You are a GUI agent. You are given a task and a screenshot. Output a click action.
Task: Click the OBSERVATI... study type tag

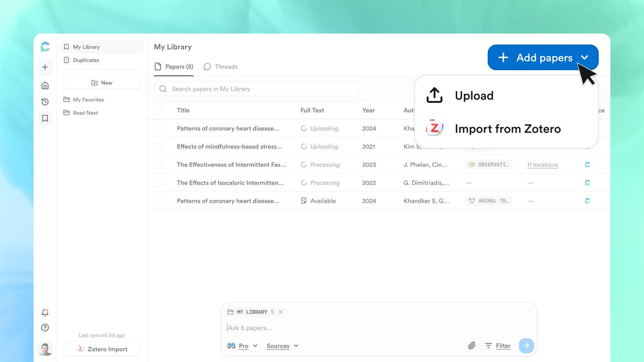point(489,165)
